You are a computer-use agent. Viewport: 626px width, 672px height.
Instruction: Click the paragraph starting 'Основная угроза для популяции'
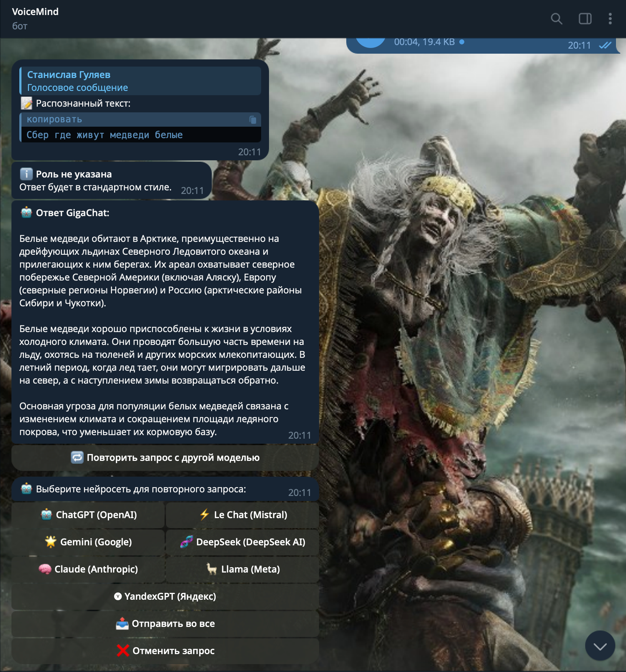coord(154,419)
